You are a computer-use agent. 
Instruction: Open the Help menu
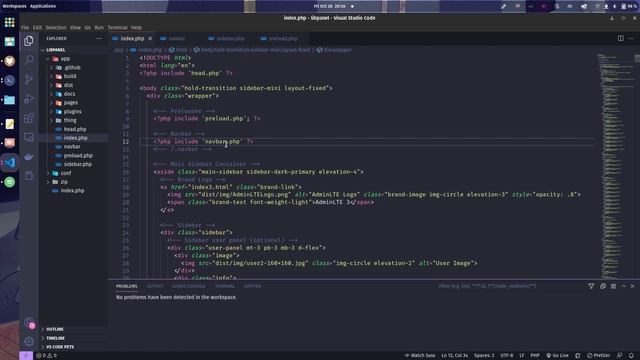136,27
